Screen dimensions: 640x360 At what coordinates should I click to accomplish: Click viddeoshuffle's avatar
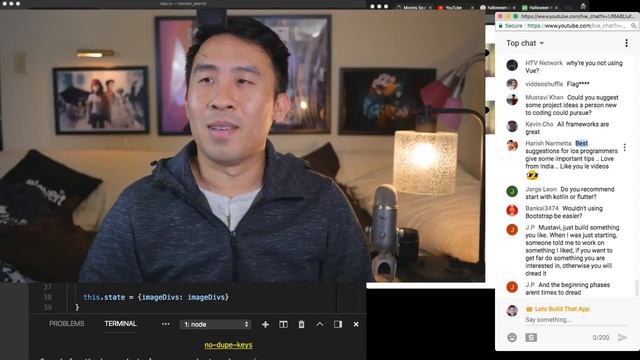click(x=512, y=84)
